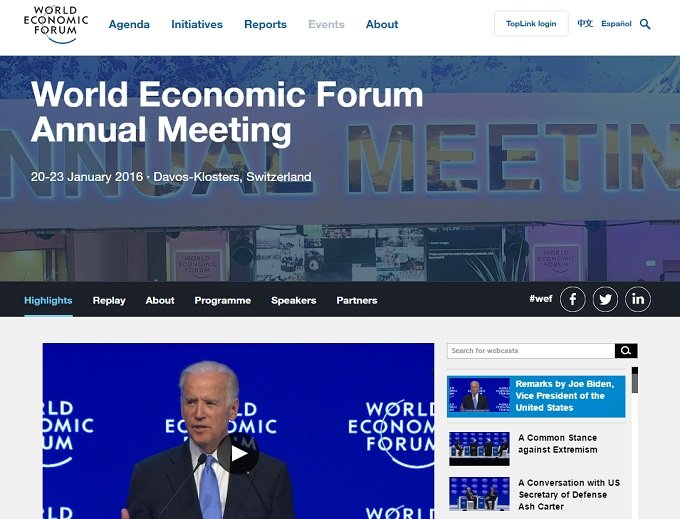Switch language to Chinese

(x=585, y=23)
